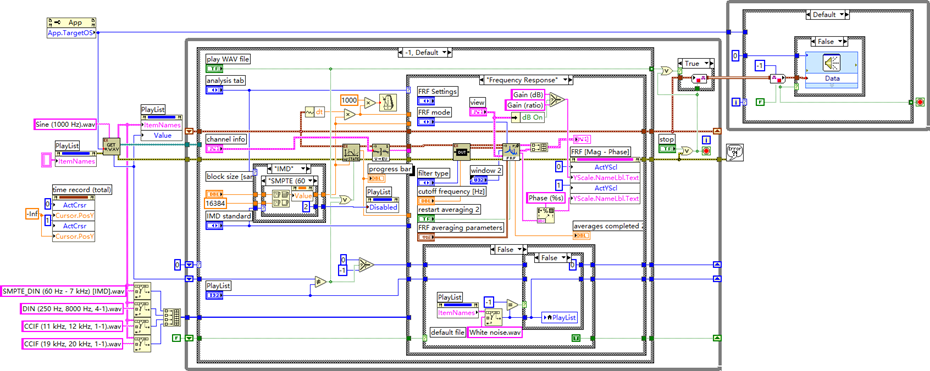Image resolution: width=930 pixels, height=371 pixels.
Task: Expand the "Frequency Response" case selector
Action: [525, 79]
